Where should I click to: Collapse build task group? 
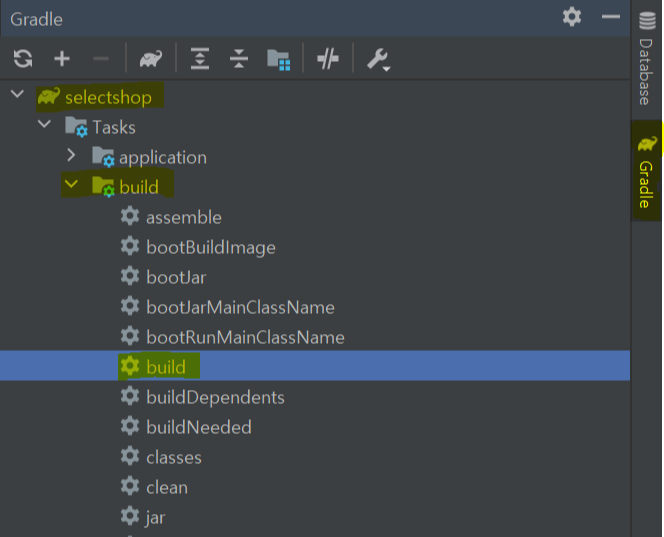[x=71, y=183]
